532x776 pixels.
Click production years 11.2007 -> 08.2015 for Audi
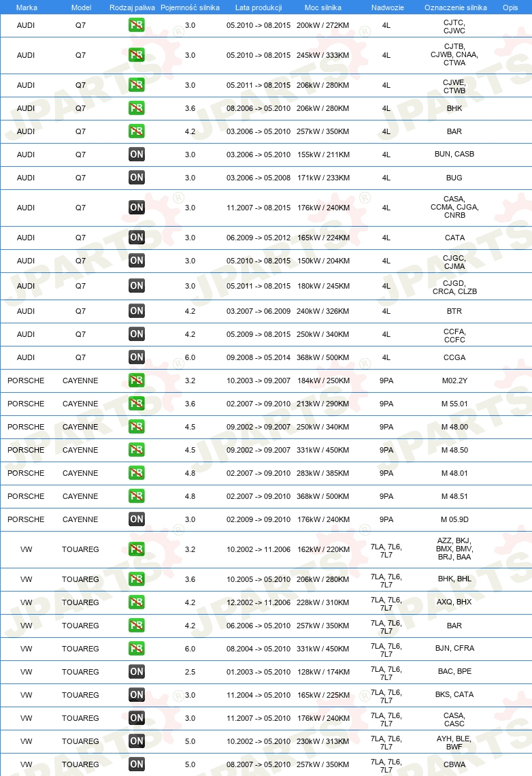coord(259,208)
